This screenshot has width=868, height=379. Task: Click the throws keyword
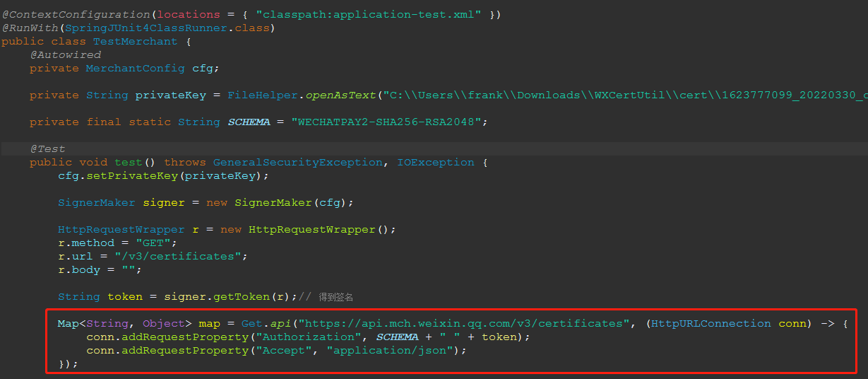(x=185, y=163)
